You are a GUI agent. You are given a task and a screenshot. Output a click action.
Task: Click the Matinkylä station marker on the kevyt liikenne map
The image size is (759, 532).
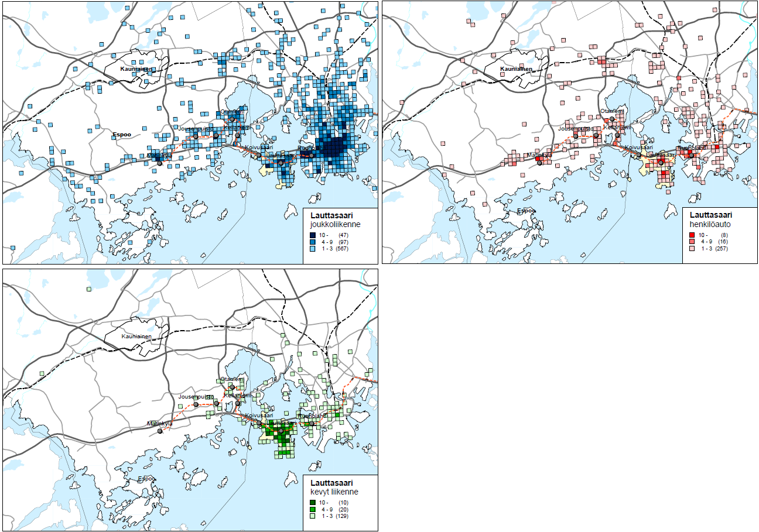pyautogui.click(x=159, y=431)
